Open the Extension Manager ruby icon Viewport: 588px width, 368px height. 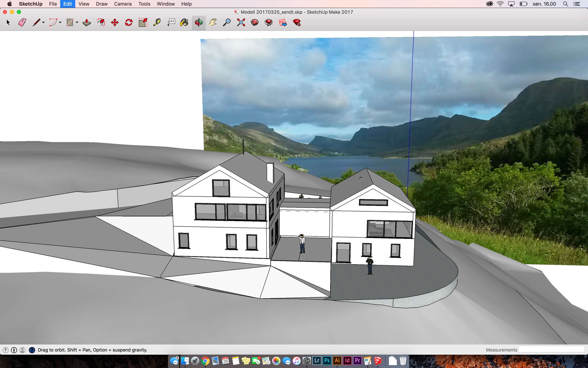coord(297,23)
